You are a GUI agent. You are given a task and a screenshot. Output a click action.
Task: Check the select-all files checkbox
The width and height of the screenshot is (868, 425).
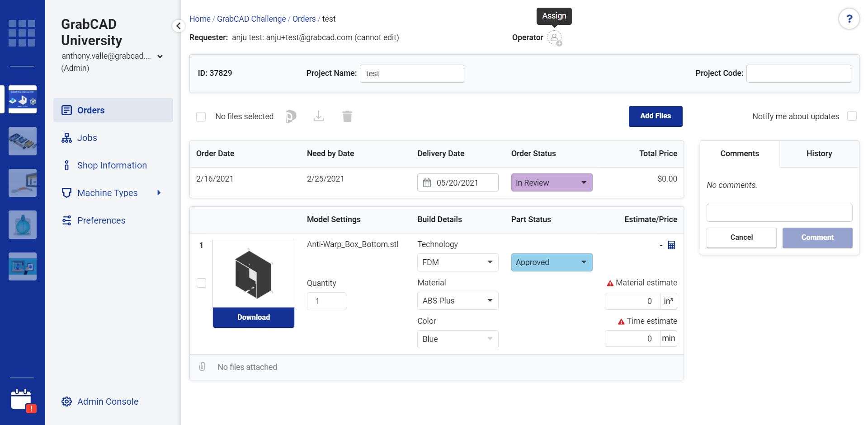point(201,117)
